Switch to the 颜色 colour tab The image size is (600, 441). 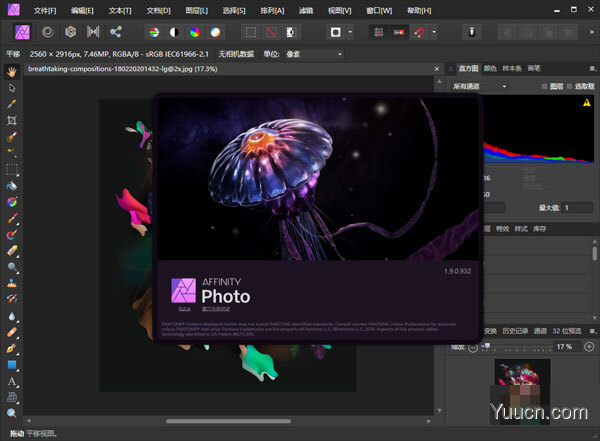[490, 69]
